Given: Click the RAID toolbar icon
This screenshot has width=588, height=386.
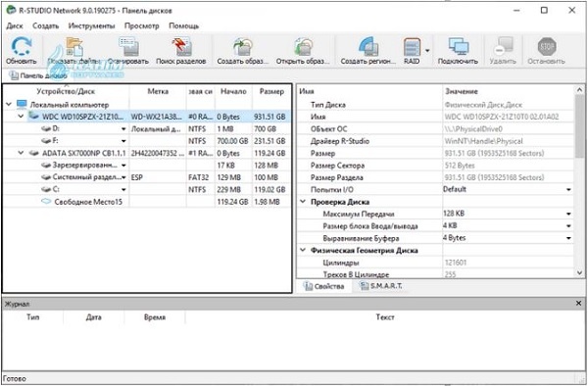Looking at the screenshot, I should point(412,51).
